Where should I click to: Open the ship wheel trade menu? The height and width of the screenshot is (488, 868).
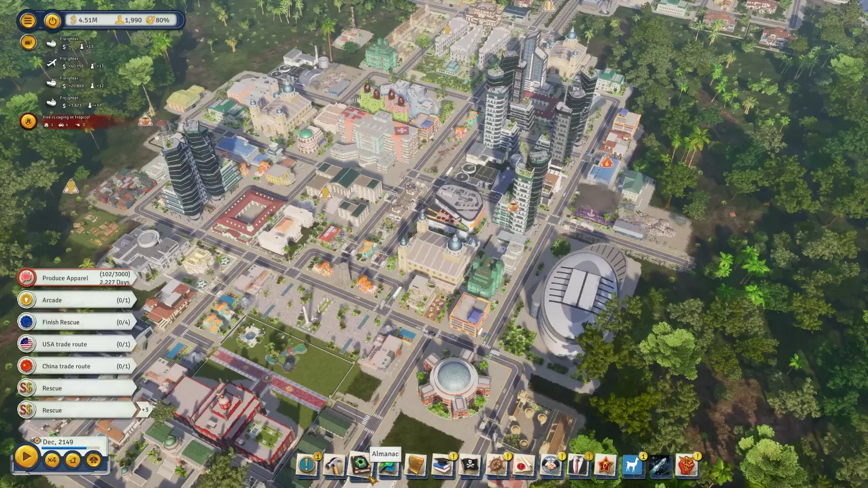point(496,465)
